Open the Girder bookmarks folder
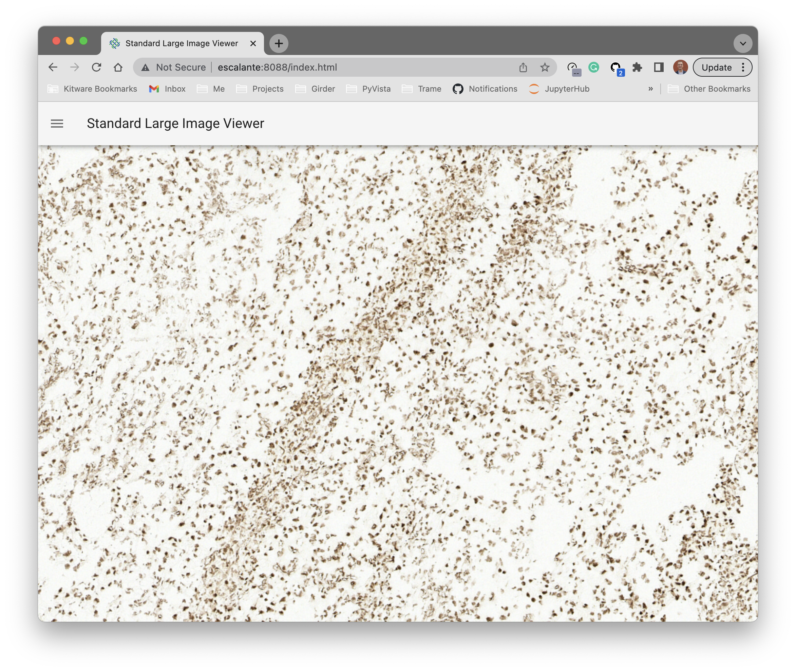This screenshot has width=796, height=672. tap(315, 89)
